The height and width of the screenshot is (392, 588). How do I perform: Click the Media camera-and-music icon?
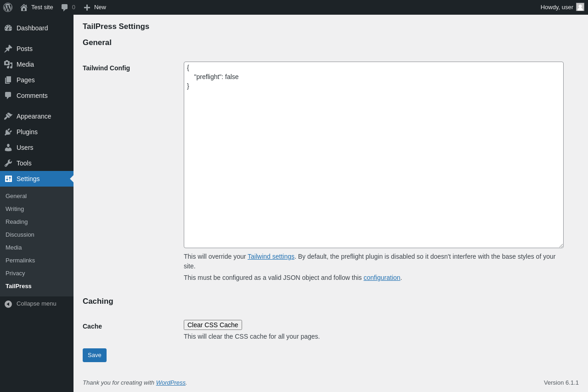coord(8,64)
